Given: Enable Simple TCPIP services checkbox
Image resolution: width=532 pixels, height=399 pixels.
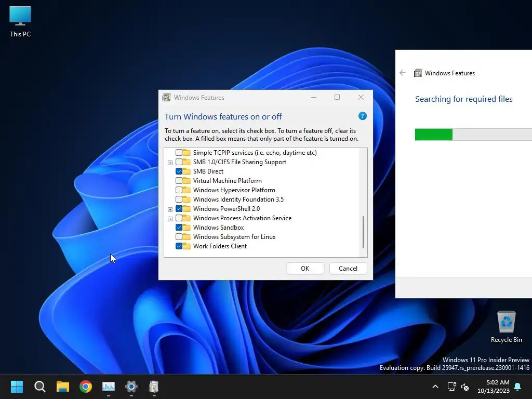Looking at the screenshot, I should [179, 153].
